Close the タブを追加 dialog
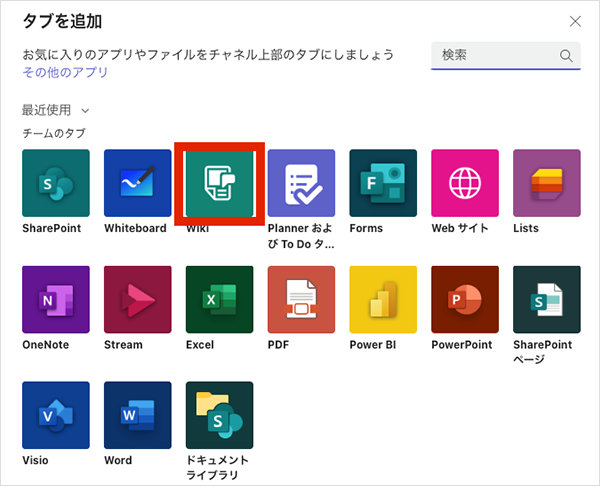Image resolution: width=601 pixels, height=487 pixels. tap(575, 21)
